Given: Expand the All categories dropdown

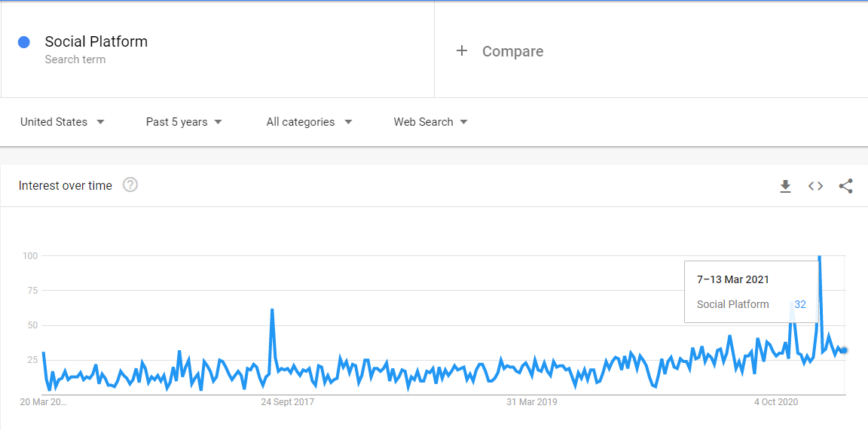Looking at the screenshot, I should [309, 122].
